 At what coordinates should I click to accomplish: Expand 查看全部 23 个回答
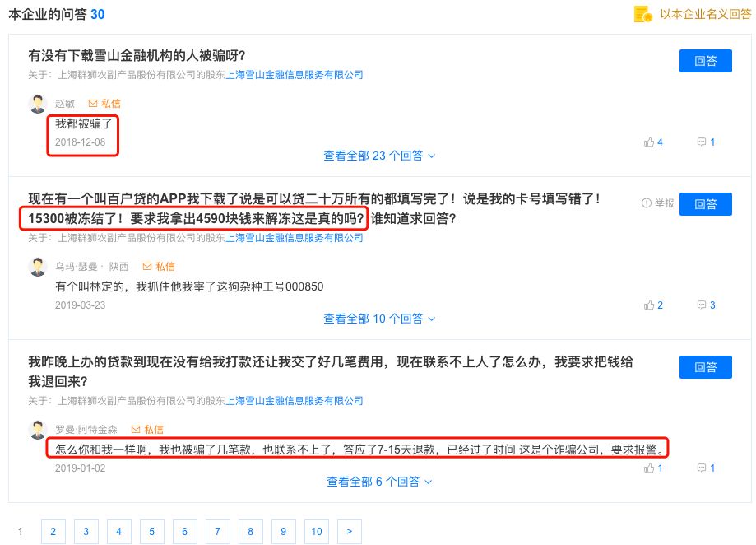[x=379, y=156]
